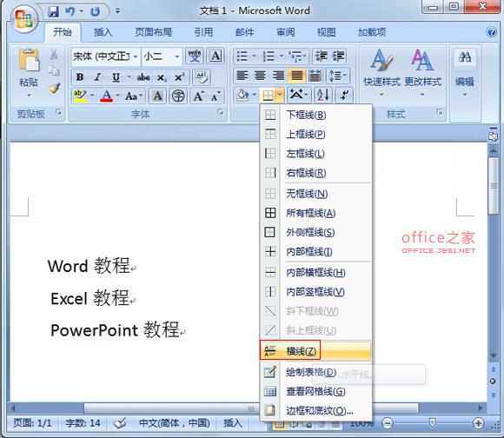Grow font size with the larger A
Screen dimensions: 504x438
click(x=199, y=96)
